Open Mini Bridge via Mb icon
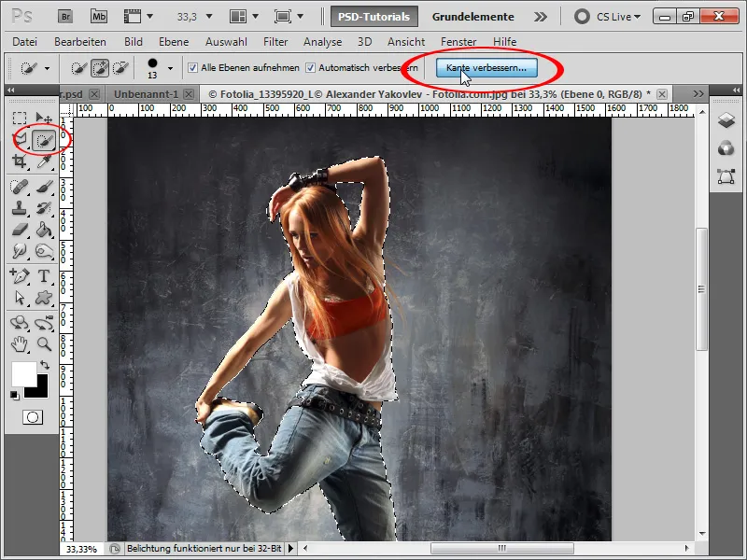 pos(99,17)
